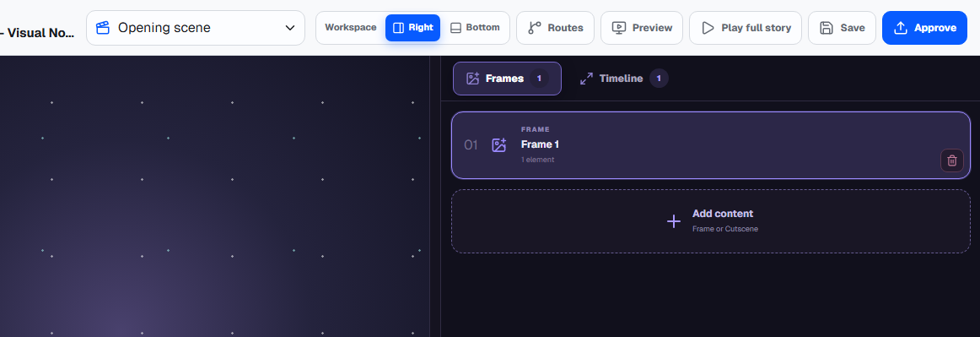
Task: Click the '1 element' text
Action: (x=537, y=160)
